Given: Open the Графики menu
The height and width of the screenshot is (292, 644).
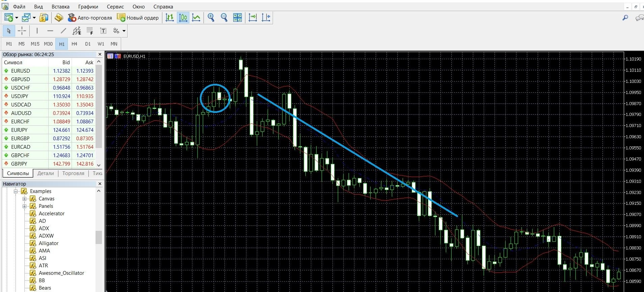Looking at the screenshot, I should [x=88, y=6].
